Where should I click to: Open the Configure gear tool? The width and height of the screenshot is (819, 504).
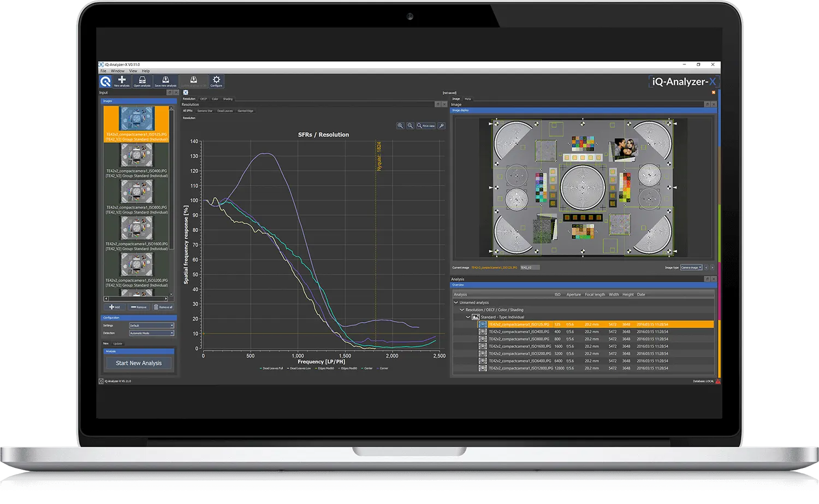tap(216, 81)
